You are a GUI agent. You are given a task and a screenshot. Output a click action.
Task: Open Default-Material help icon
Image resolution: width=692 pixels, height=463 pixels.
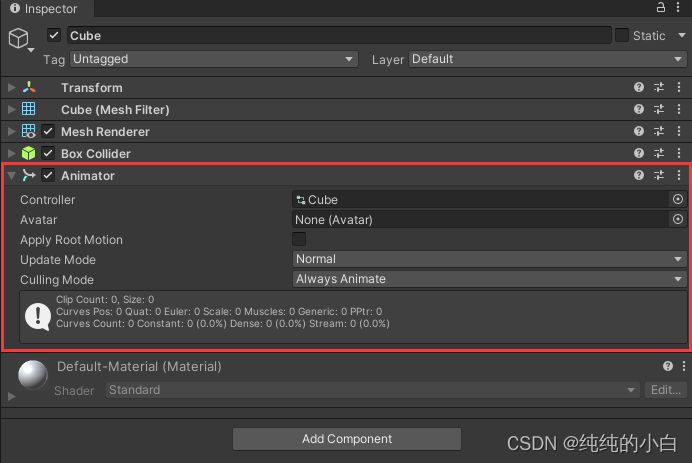click(x=668, y=365)
